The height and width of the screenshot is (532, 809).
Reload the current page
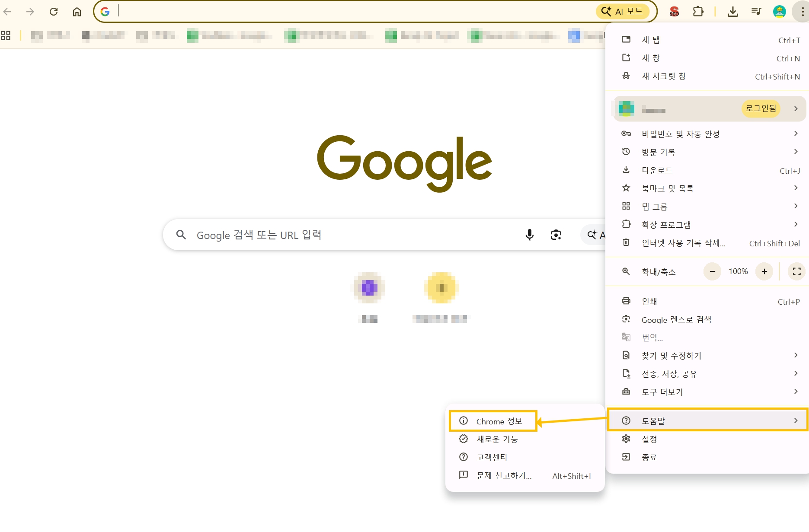(x=54, y=12)
